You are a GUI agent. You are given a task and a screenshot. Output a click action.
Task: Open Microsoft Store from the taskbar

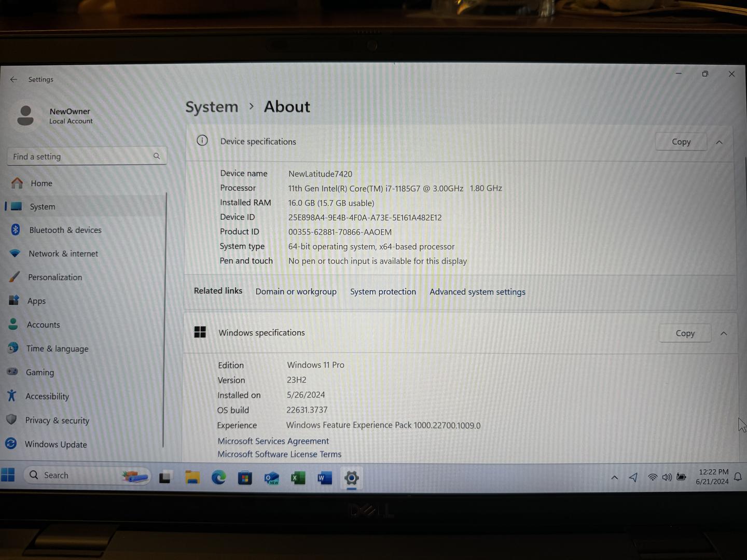(245, 478)
